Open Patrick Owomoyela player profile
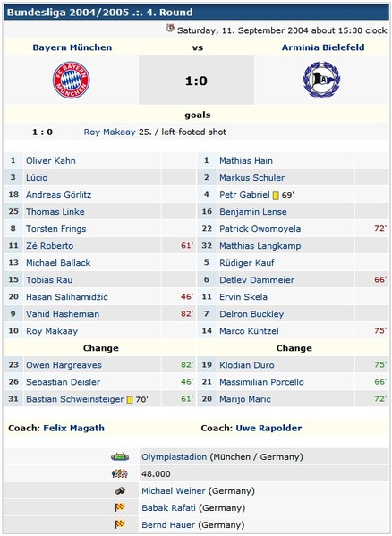Image resolution: width=392 pixels, height=536 pixels. pyautogui.click(x=260, y=229)
